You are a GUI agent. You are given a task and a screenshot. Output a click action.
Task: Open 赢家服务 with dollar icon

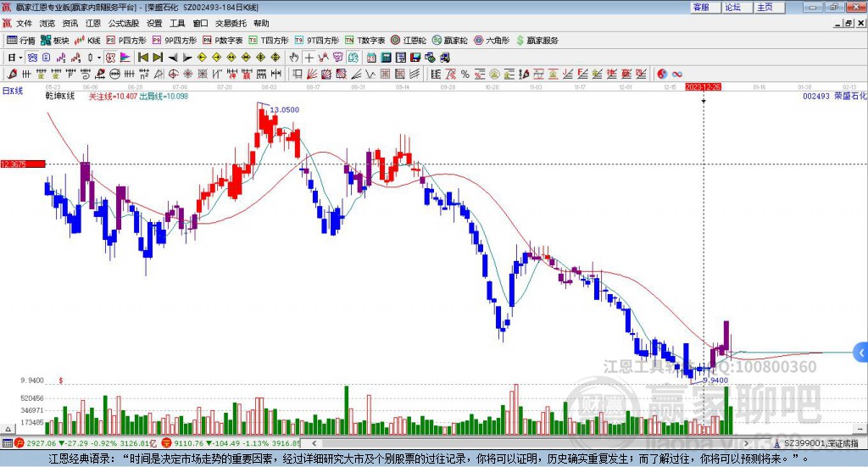click(537, 41)
